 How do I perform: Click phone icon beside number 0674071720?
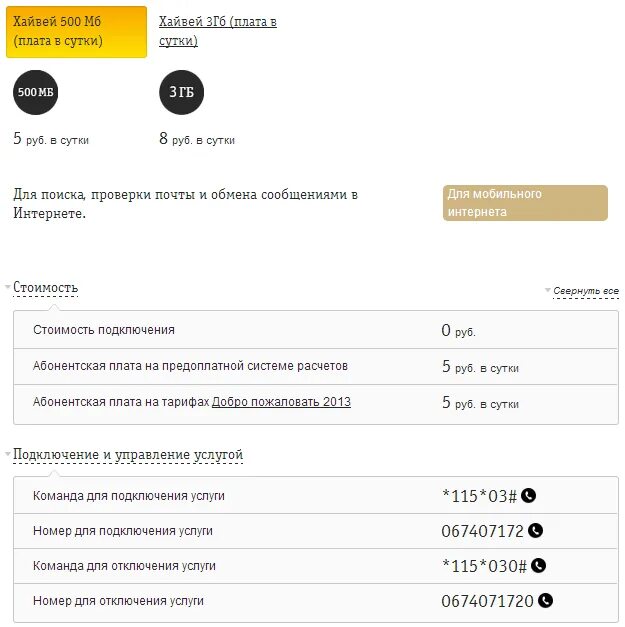(x=545, y=601)
